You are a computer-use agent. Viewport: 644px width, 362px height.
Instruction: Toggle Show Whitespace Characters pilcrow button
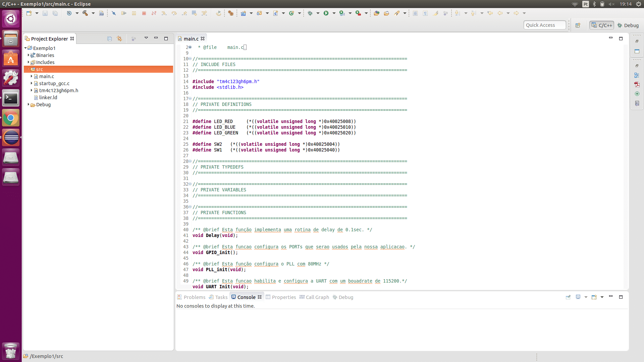tap(425, 13)
